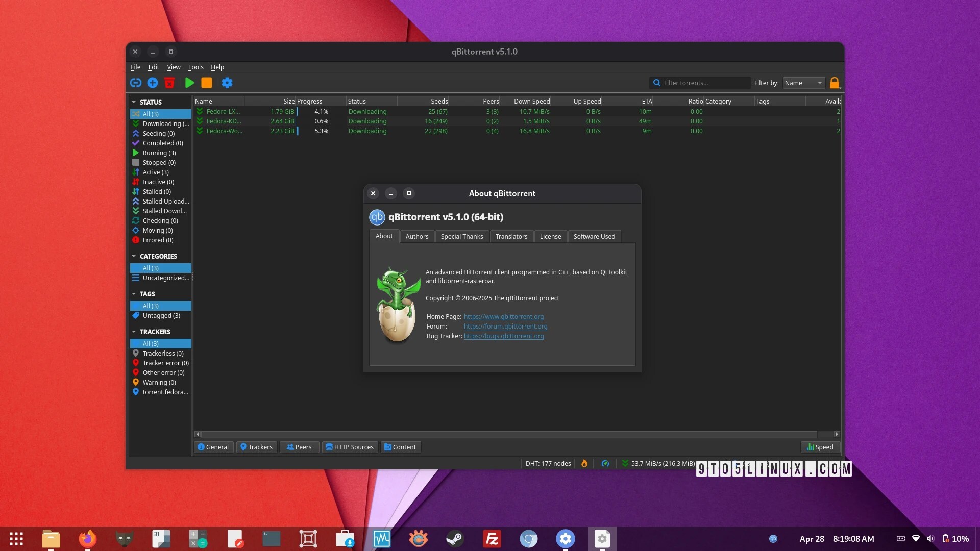
Task: Click the Add Torrent File plus icon
Action: (x=153, y=83)
